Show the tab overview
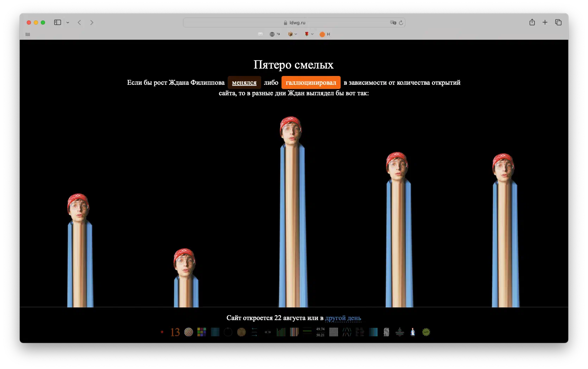The image size is (588, 369). point(558,22)
